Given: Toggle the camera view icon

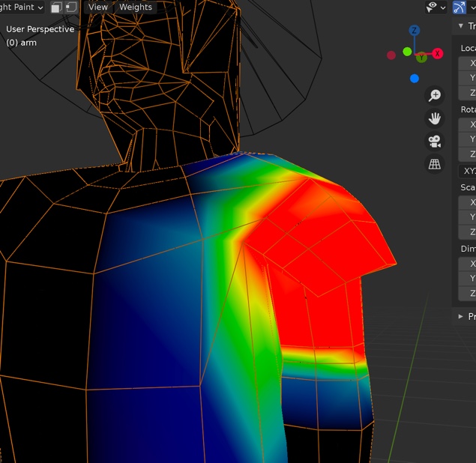Looking at the screenshot, I should tap(434, 142).
